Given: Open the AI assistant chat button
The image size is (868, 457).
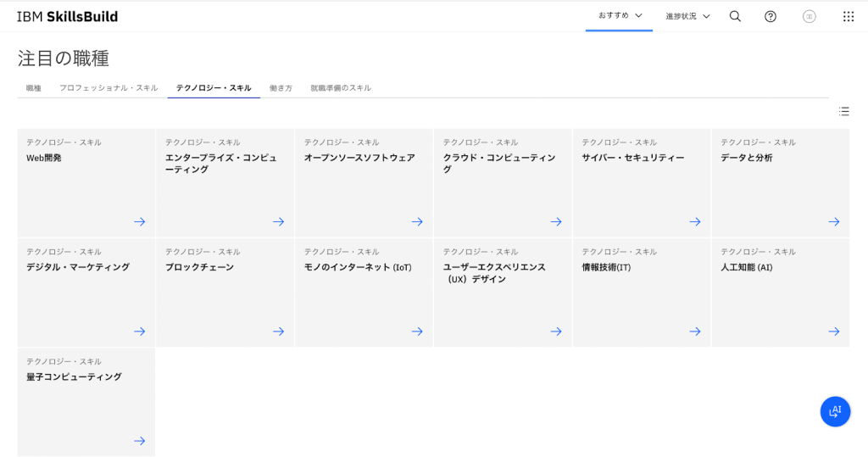Looking at the screenshot, I should point(835,411).
